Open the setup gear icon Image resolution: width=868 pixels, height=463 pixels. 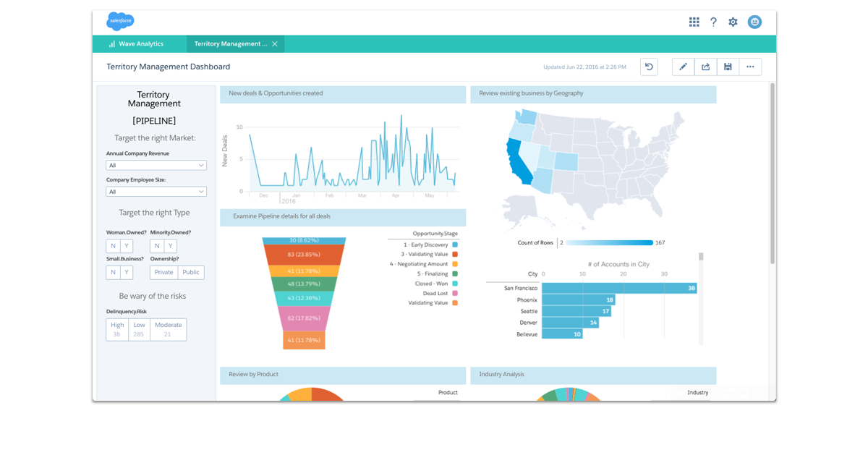(x=733, y=22)
